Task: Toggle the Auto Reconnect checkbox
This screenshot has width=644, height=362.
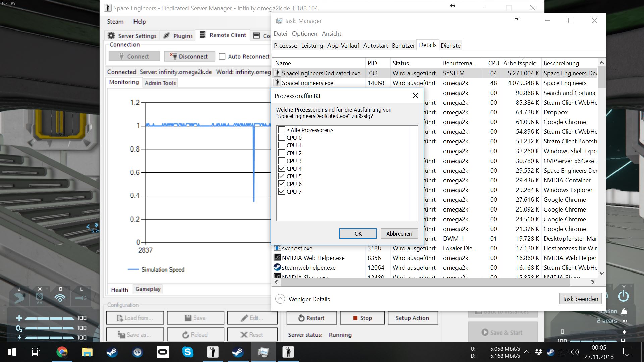Action: (x=222, y=56)
